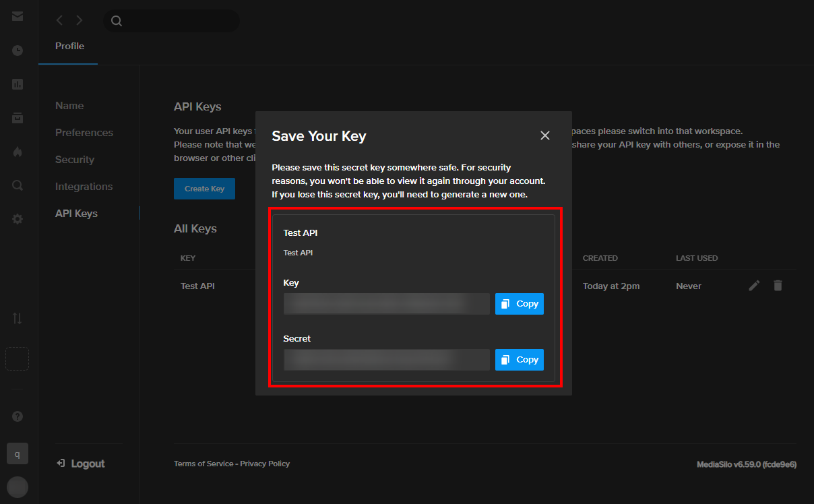This screenshot has width=814, height=504.
Task: Click the up-down arrows transfer icon
Action: point(18,319)
